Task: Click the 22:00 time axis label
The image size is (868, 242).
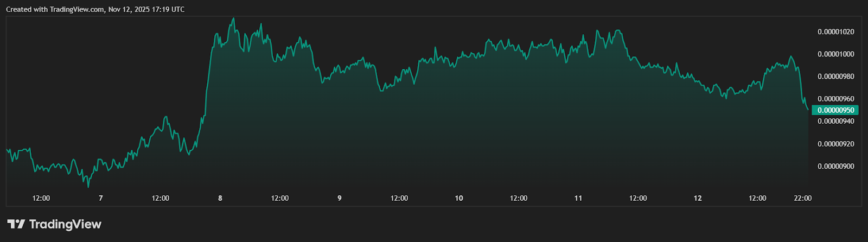Action: (x=802, y=198)
